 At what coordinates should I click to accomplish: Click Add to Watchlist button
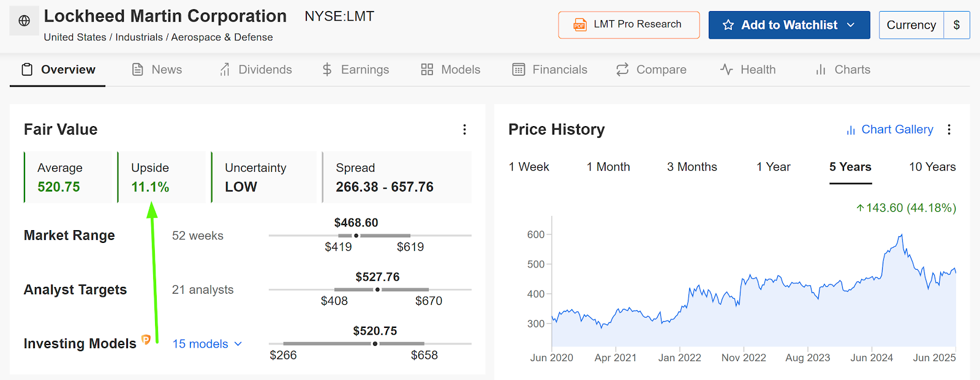pyautogui.click(x=790, y=25)
